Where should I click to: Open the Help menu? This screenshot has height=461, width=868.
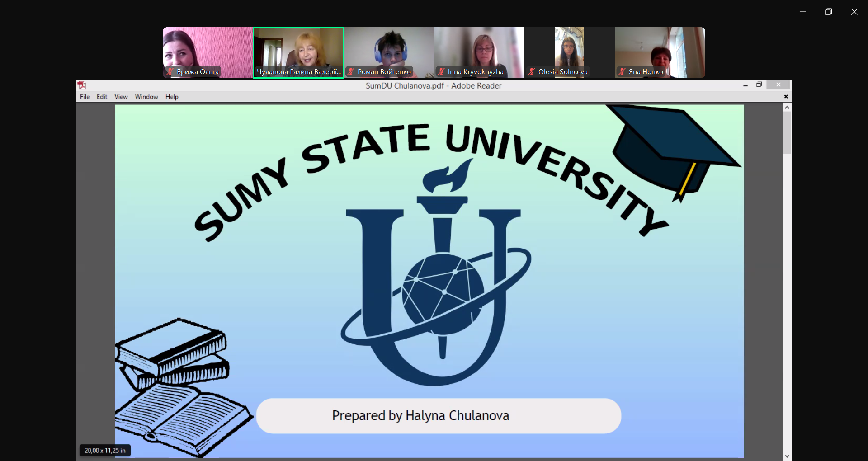(172, 97)
